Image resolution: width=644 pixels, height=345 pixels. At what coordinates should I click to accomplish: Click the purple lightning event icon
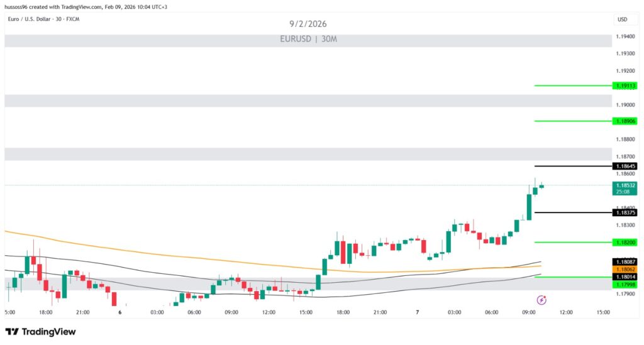click(x=541, y=300)
